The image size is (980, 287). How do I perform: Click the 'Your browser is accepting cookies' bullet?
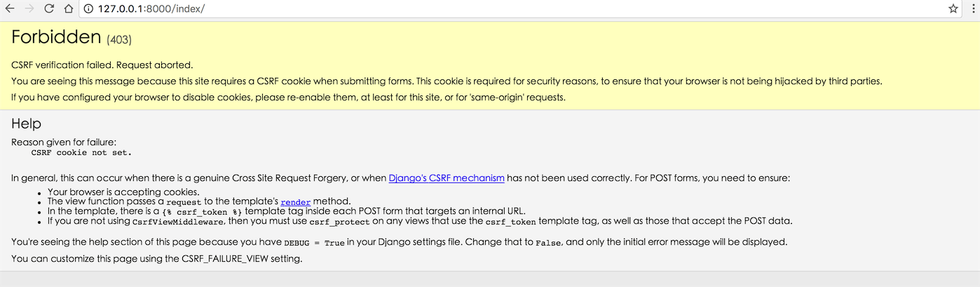coord(123,192)
